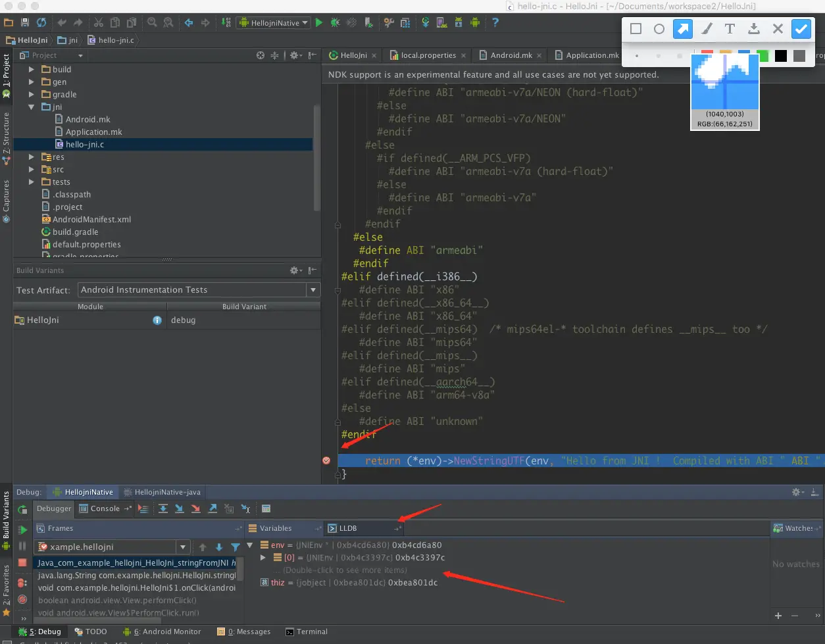
Task: Expand the gradle folder
Action: coord(32,94)
